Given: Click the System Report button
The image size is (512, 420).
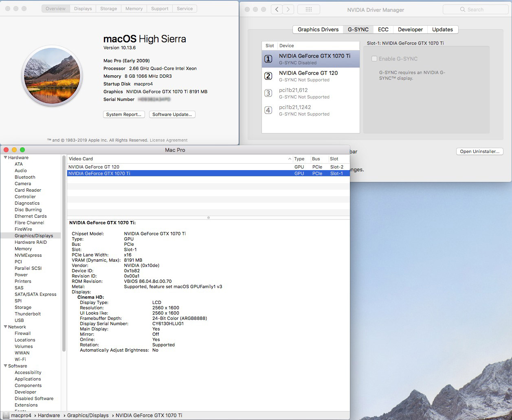Looking at the screenshot, I should (x=124, y=114).
